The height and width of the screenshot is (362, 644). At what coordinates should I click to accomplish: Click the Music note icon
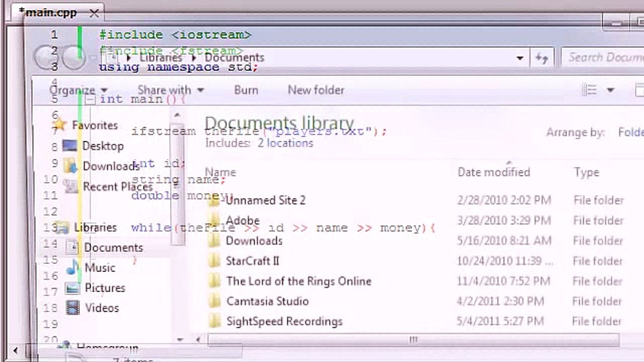coord(73,267)
